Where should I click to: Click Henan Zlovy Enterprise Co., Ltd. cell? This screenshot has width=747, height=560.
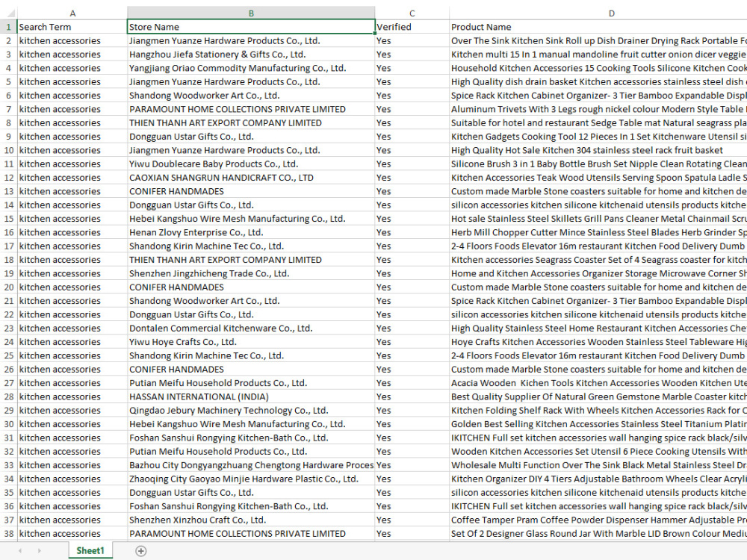tap(251, 232)
